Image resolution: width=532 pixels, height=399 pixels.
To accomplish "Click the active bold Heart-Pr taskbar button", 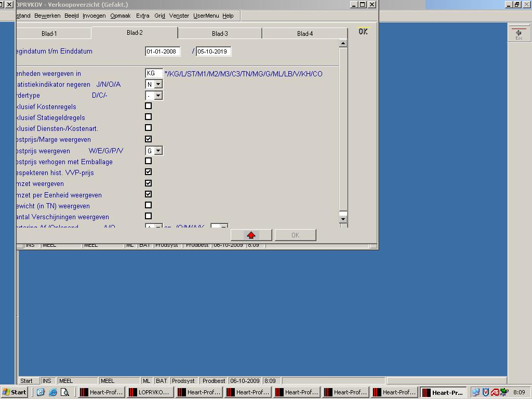I will 443,392.
